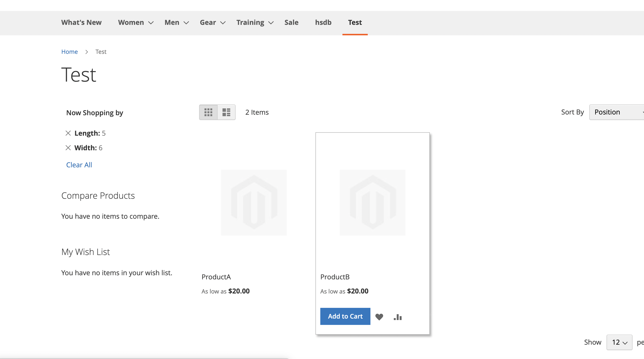This screenshot has height=359, width=644.
Task: Add ProductB to wish list
Action: coord(379,317)
